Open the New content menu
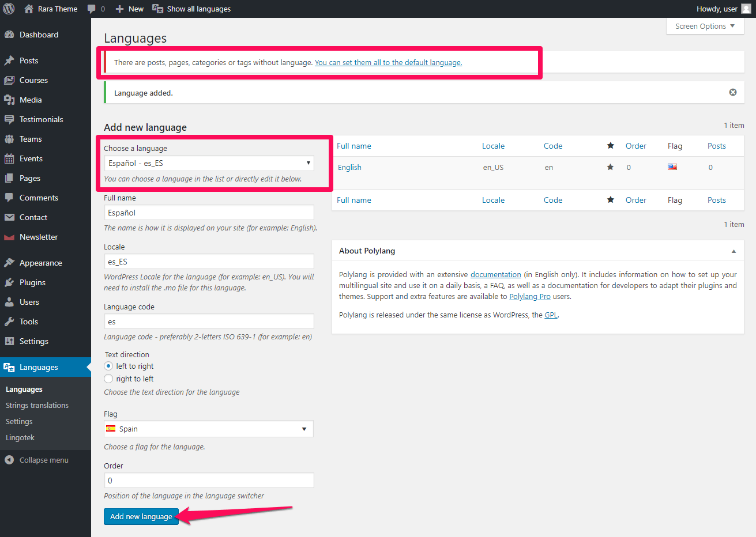 point(130,9)
